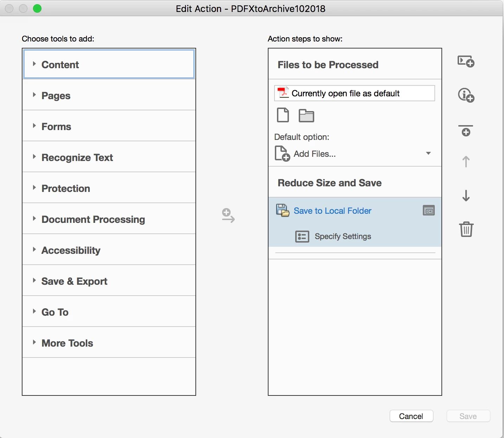Click the Save button
Screen dimensions: 504x438
point(468,416)
